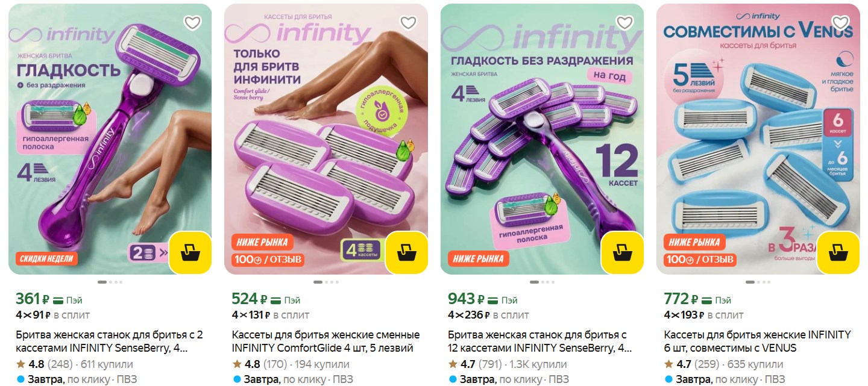The width and height of the screenshot is (868, 386).
Task: Toggle heart on 12-cassette razor product
Action: (624, 23)
